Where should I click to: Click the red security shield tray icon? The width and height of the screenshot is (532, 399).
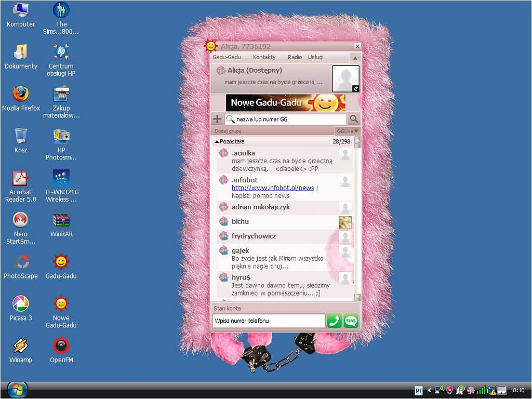pos(449,391)
